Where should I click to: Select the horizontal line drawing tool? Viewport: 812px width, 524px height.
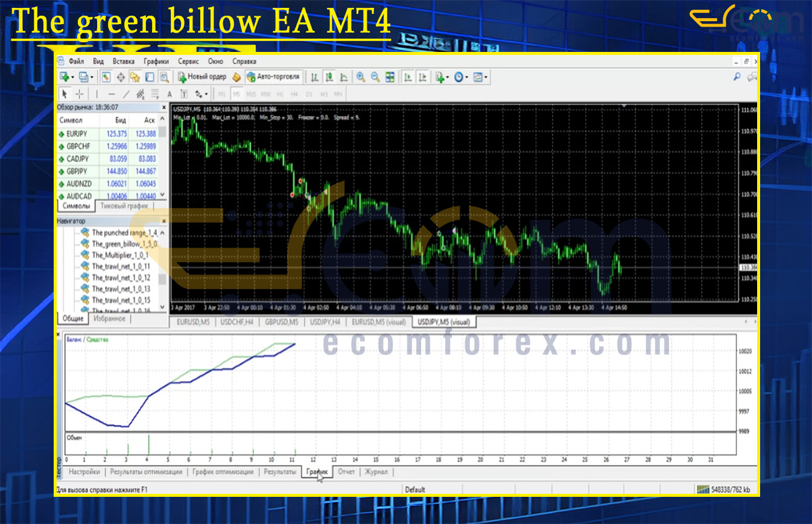pyautogui.click(x=111, y=94)
